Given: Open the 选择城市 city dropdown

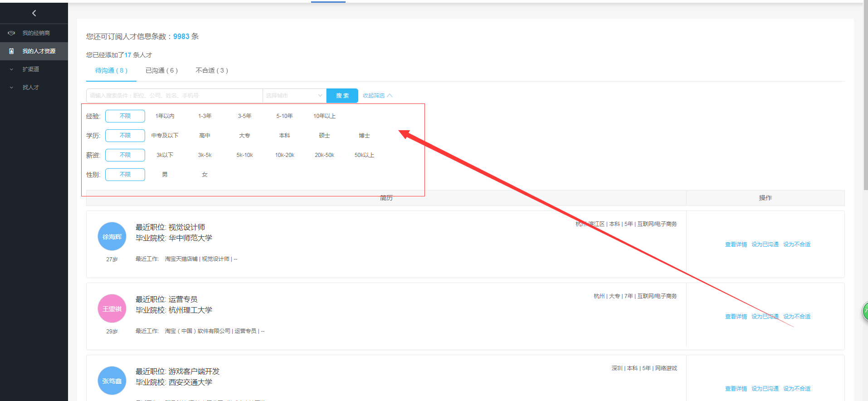Looking at the screenshot, I should point(294,96).
